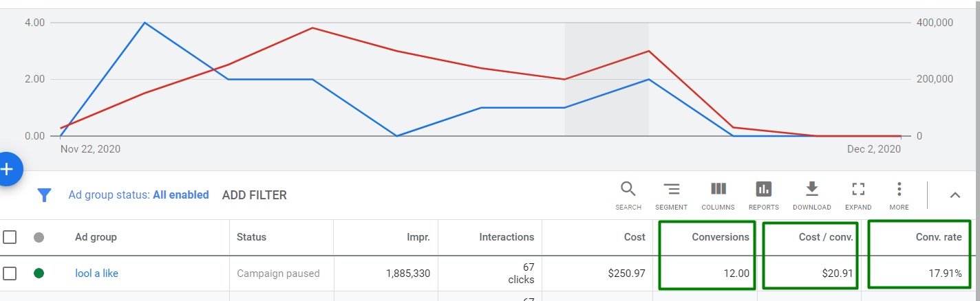Screen dimensions: 980x301
Task: Open the filter funnel icon
Action: pos(45,195)
